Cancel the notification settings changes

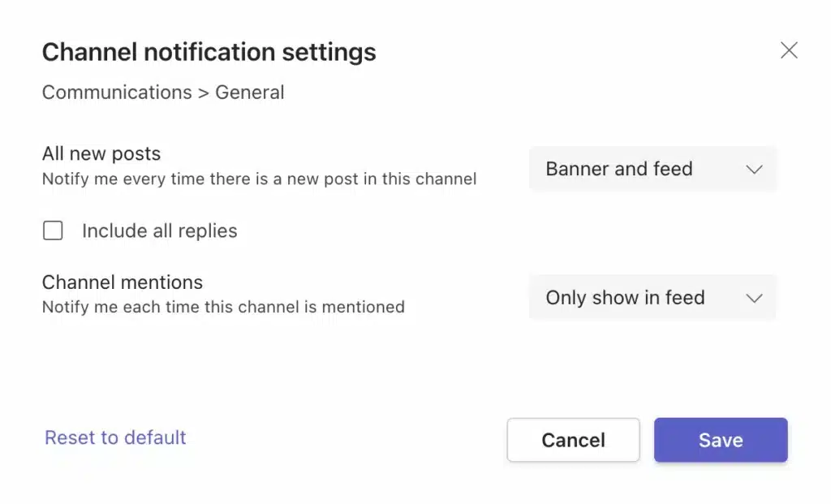[573, 440]
